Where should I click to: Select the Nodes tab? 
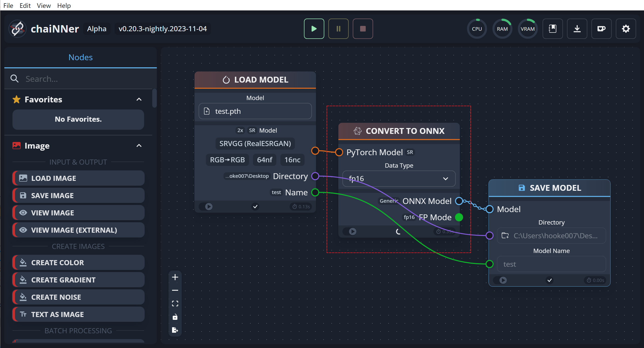pos(80,57)
